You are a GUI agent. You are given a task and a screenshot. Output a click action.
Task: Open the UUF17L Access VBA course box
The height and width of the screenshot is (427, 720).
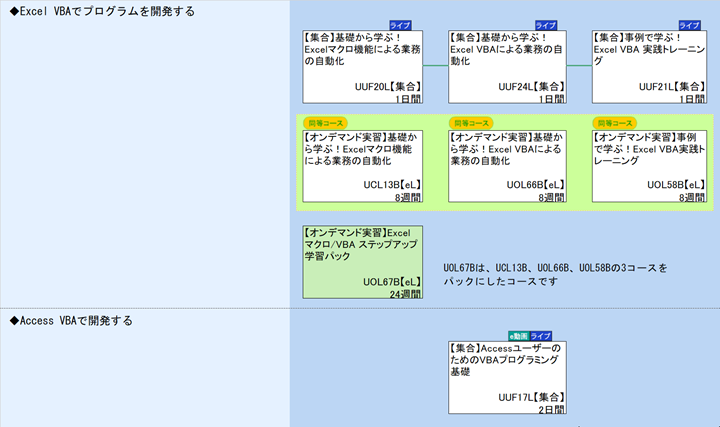(506, 378)
